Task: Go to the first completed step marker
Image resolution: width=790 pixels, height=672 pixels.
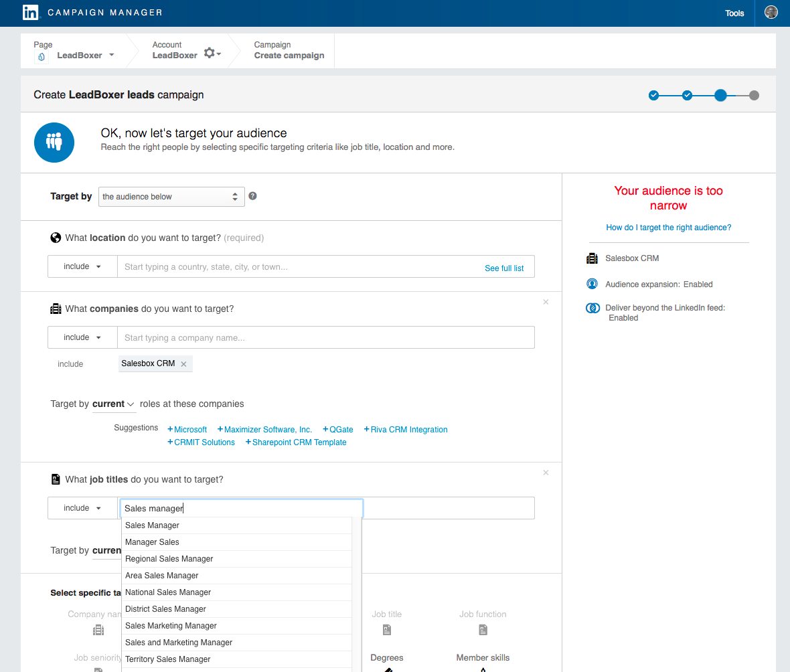Action: 653,95
